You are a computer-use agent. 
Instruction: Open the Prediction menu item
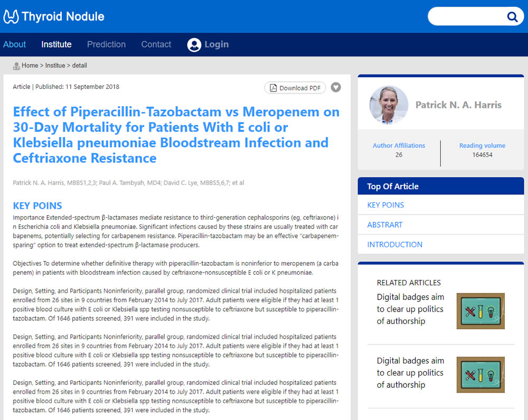coord(107,44)
